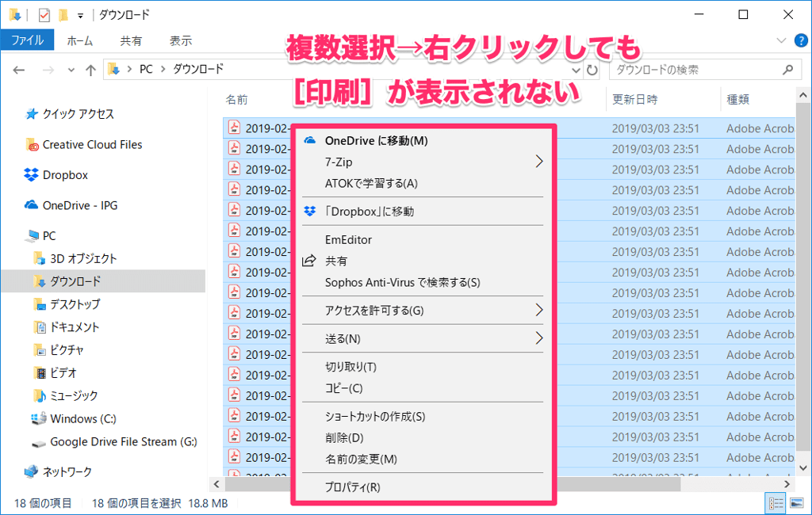Screen dimensions: 812x515
Task: Select 'OneDrive - IPG' in navigation pane
Action: [80, 205]
